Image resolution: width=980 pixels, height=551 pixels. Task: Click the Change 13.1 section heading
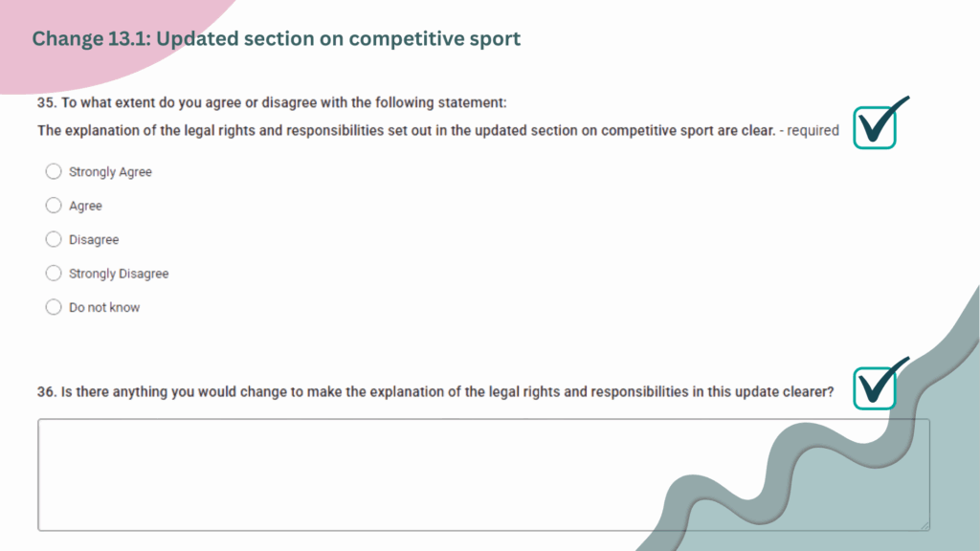277,38
